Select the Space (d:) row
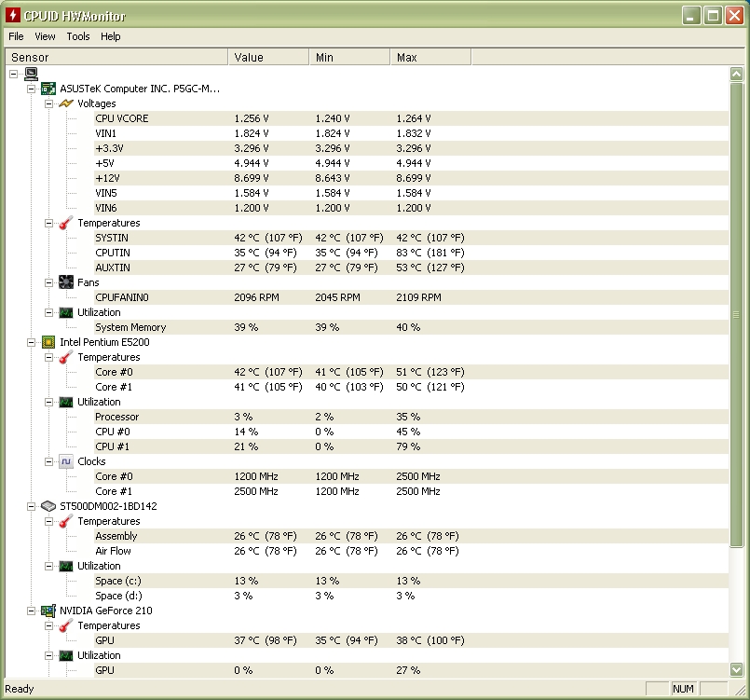The height and width of the screenshot is (700, 750). tap(412, 596)
